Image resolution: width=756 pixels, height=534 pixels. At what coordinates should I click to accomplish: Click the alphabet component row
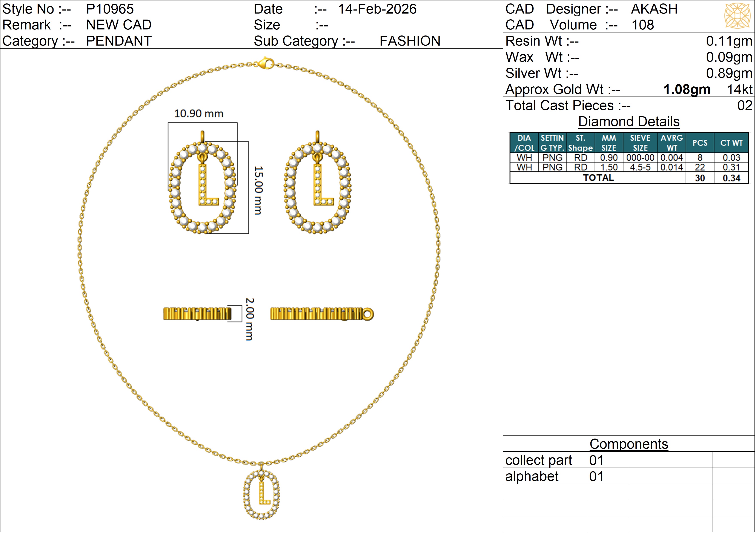(x=532, y=476)
